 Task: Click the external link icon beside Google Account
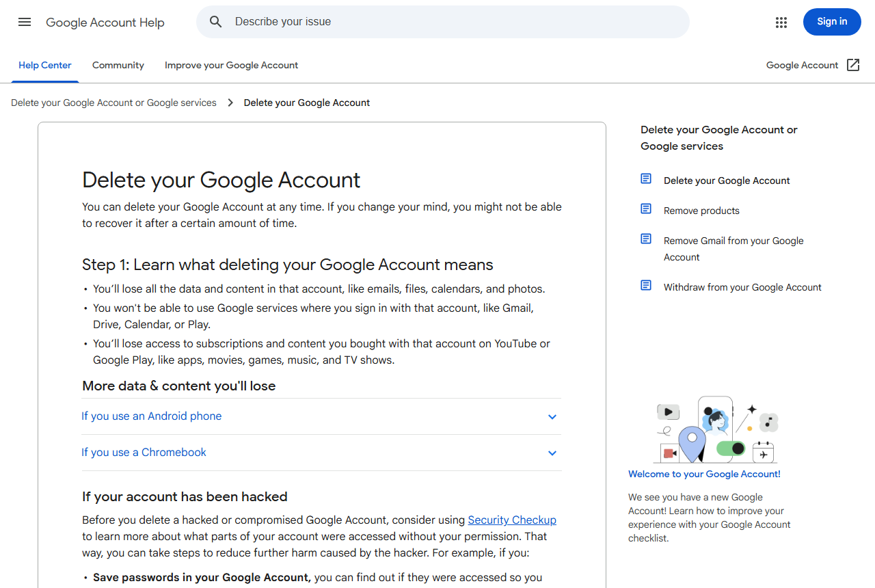853,65
